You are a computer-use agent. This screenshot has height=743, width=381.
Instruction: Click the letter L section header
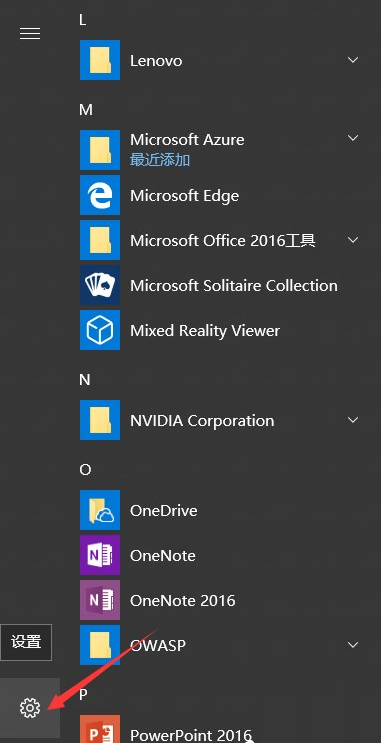click(x=83, y=20)
